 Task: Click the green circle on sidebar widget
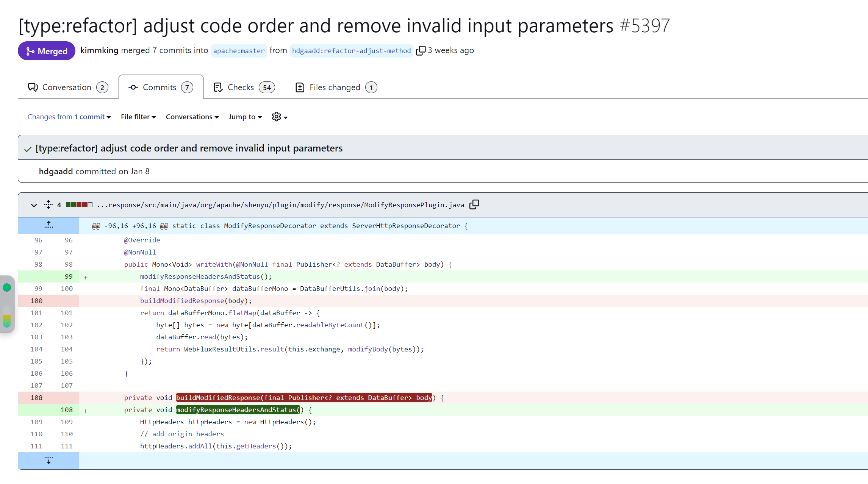pyautogui.click(x=7, y=287)
